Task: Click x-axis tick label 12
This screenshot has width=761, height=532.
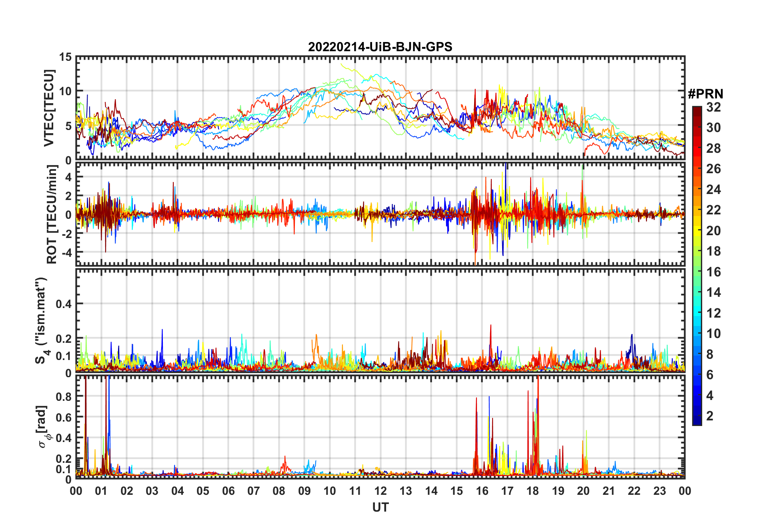Action: click(x=380, y=491)
